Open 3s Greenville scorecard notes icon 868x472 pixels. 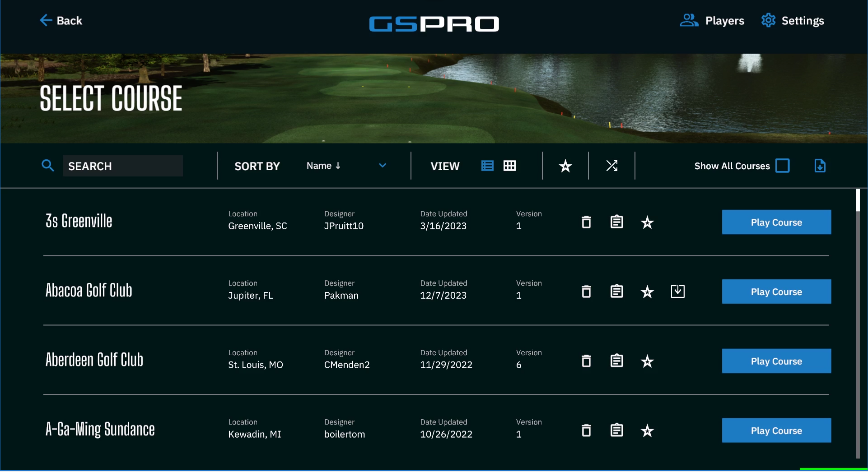pos(617,222)
